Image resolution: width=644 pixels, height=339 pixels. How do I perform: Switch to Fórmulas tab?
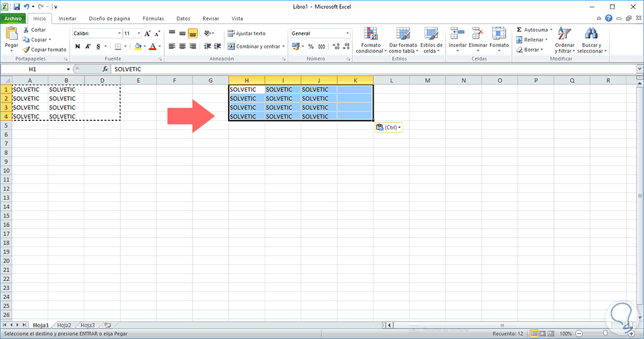(x=153, y=19)
